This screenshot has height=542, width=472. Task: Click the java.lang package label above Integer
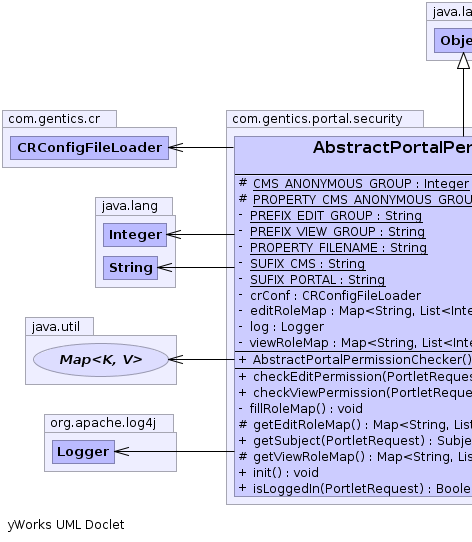(130, 206)
